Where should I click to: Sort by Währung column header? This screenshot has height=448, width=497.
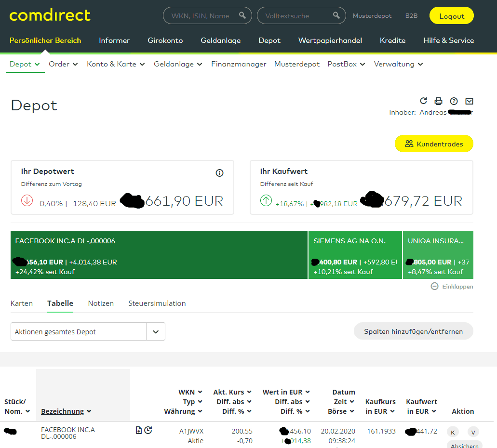point(183,411)
